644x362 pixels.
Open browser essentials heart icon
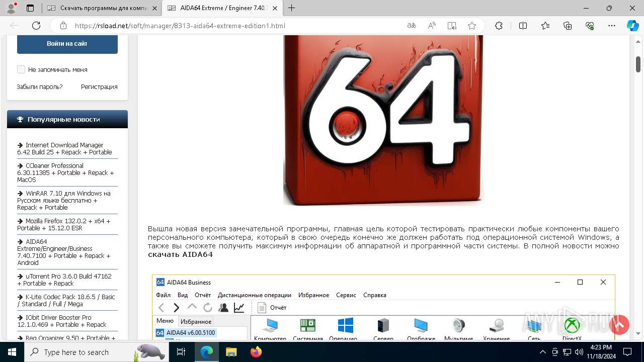(590, 26)
